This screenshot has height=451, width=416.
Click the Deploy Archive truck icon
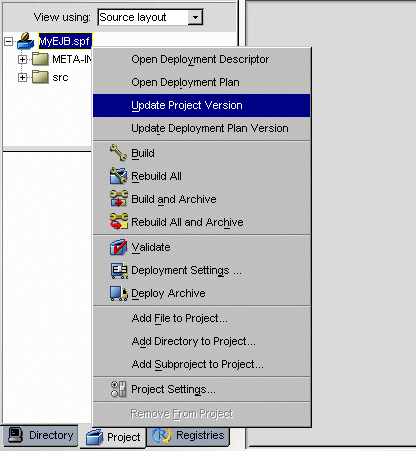click(119, 293)
